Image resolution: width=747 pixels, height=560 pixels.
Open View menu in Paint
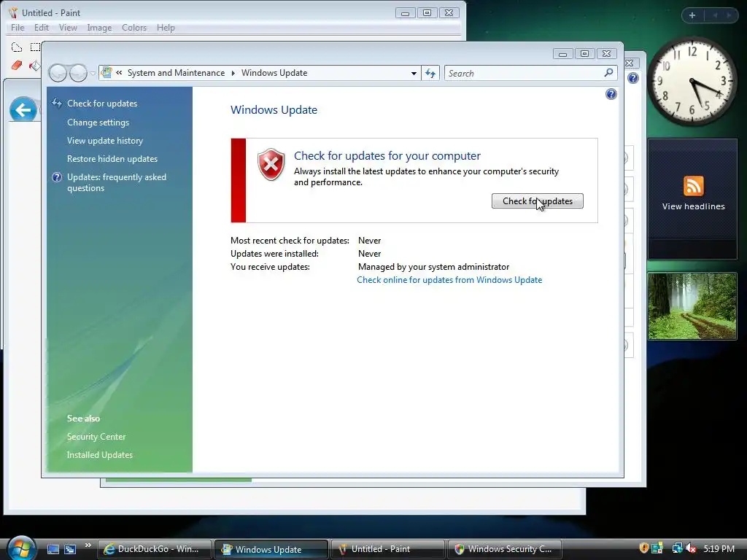pos(68,28)
